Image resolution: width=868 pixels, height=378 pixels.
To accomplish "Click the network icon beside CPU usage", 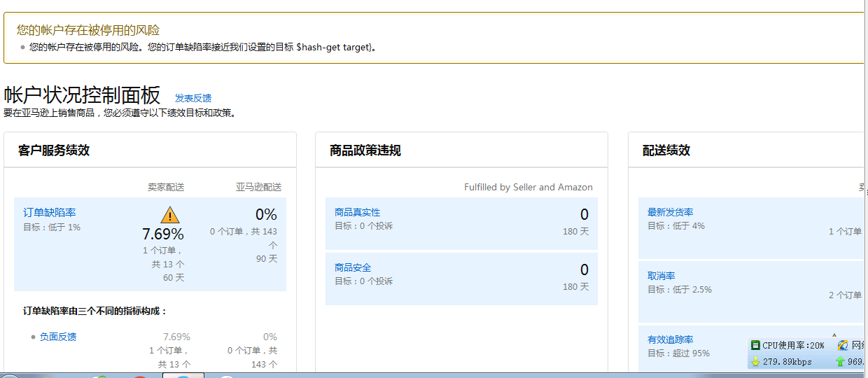I will [843, 345].
